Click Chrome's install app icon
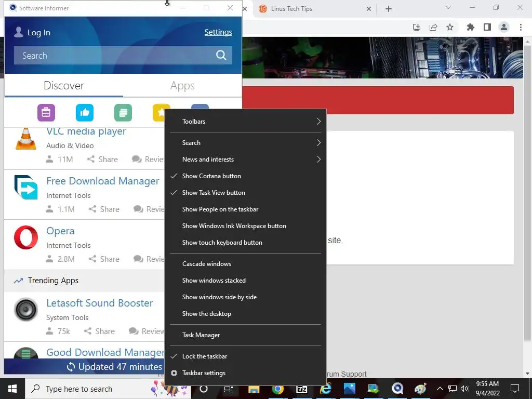 click(416, 27)
